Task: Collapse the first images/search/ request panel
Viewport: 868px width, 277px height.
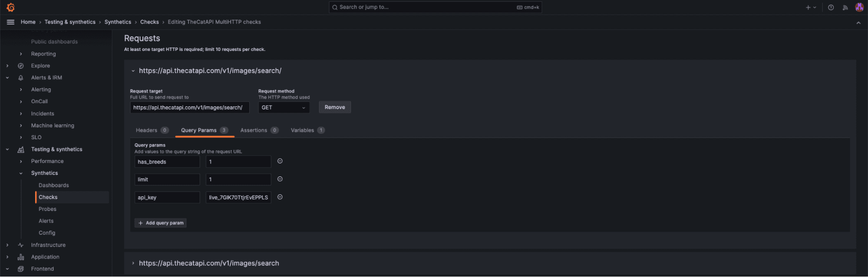Action: 133,71
